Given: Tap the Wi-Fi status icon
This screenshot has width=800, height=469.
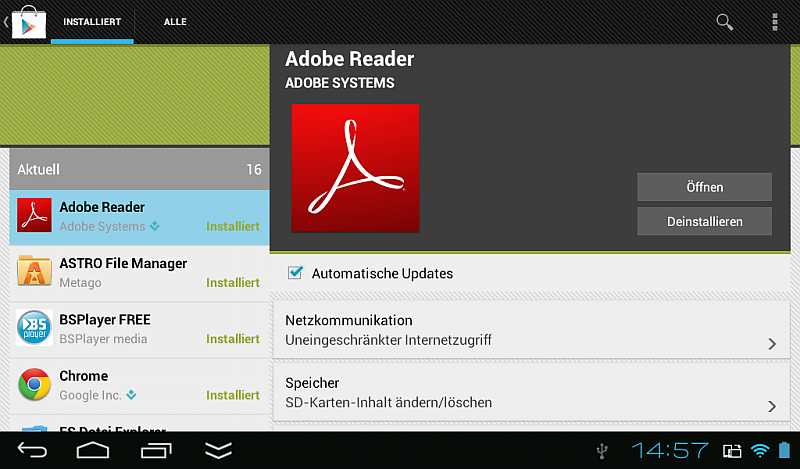Looking at the screenshot, I should [x=760, y=451].
